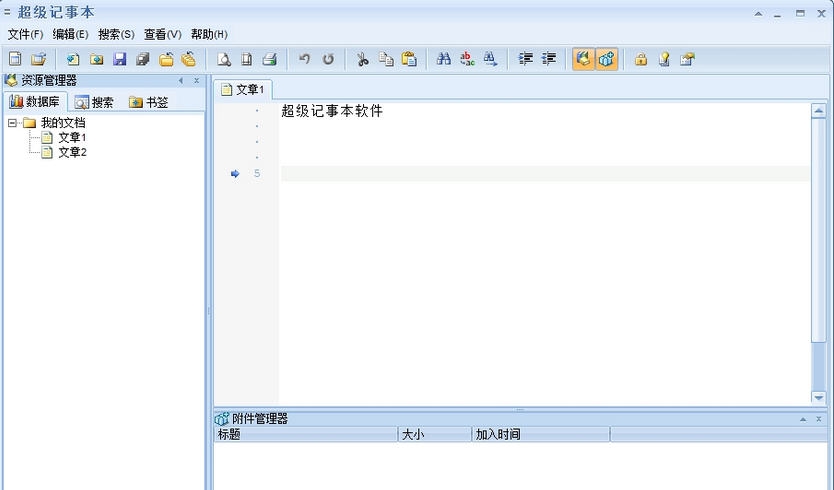Sort attachments by 标题 column
The width and height of the screenshot is (834, 490).
click(306, 435)
